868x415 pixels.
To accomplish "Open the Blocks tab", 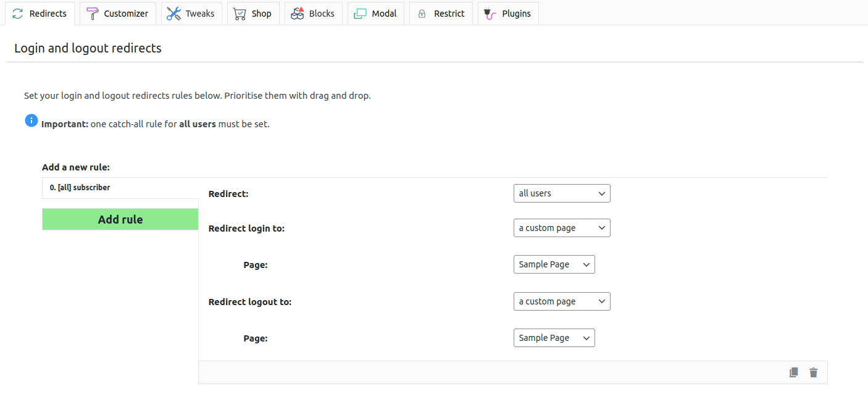I will click(x=314, y=14).
